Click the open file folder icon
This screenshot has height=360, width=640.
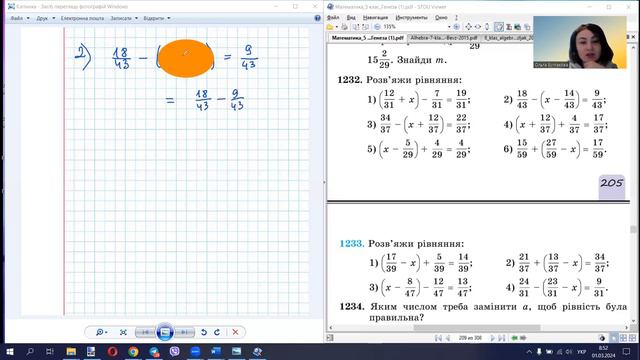tap(330, 27)
